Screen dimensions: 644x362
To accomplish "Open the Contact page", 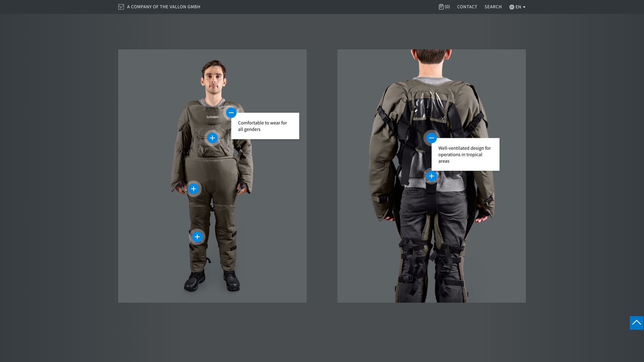I will click(467, 7).
